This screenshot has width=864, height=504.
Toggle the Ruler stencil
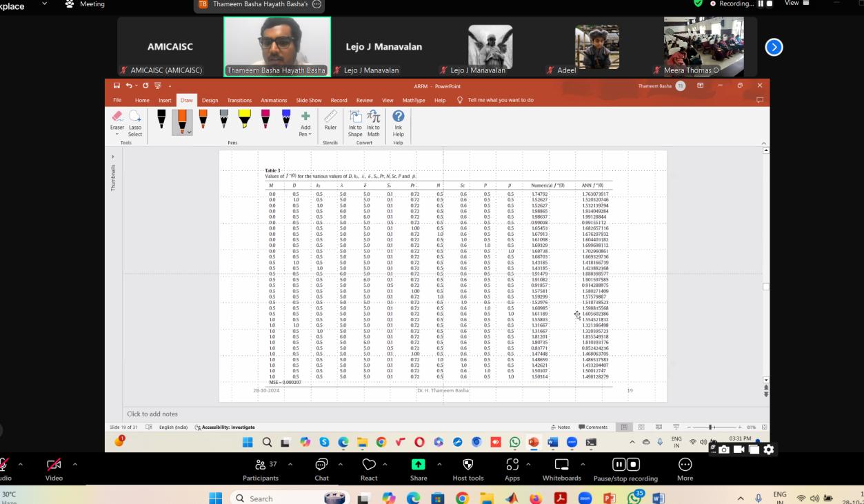click(330, 121)
